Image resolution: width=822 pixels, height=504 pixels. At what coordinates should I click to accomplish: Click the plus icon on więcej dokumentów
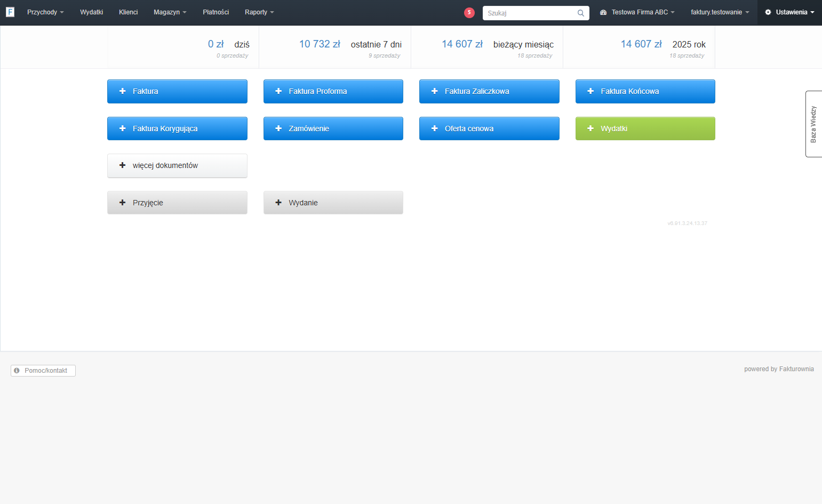(123, 165)
